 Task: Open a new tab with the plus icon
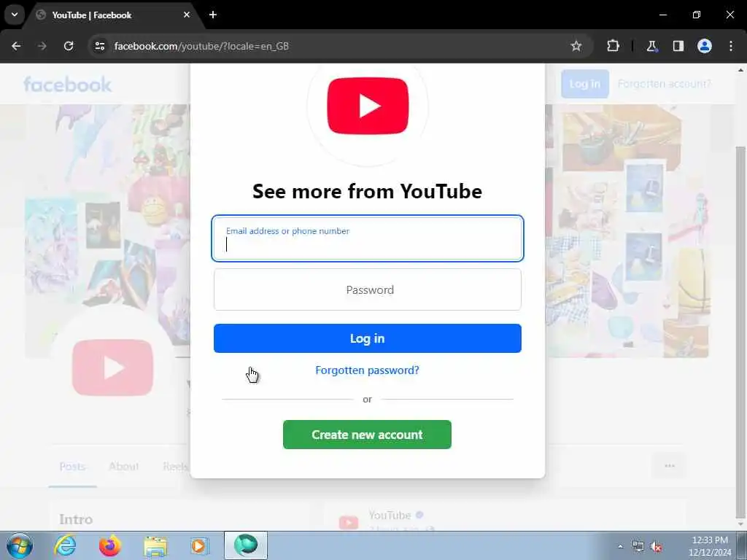[x=213, y=15]
